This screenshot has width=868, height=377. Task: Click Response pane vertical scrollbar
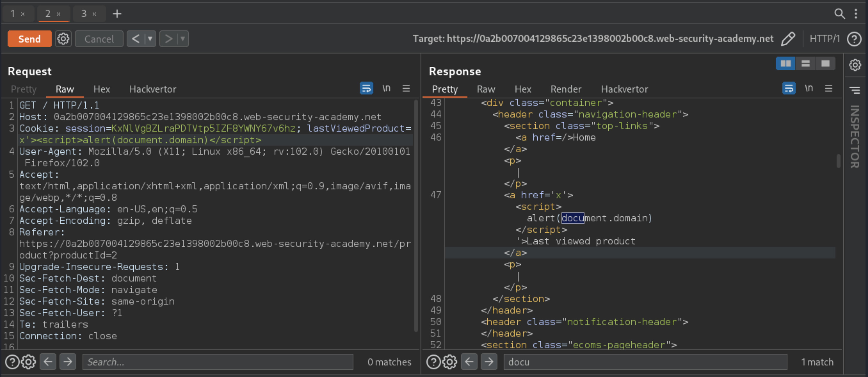(838, 161)
